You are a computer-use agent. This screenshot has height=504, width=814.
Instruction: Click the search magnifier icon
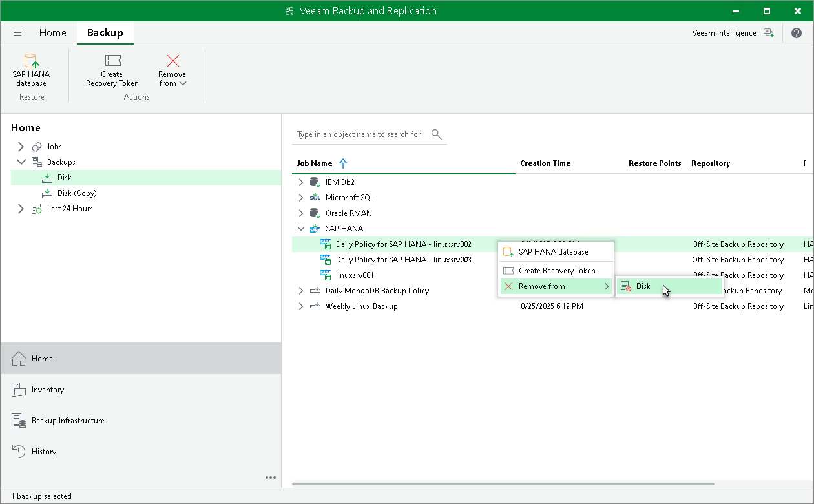pyautogui.click(x=437, y=134)
